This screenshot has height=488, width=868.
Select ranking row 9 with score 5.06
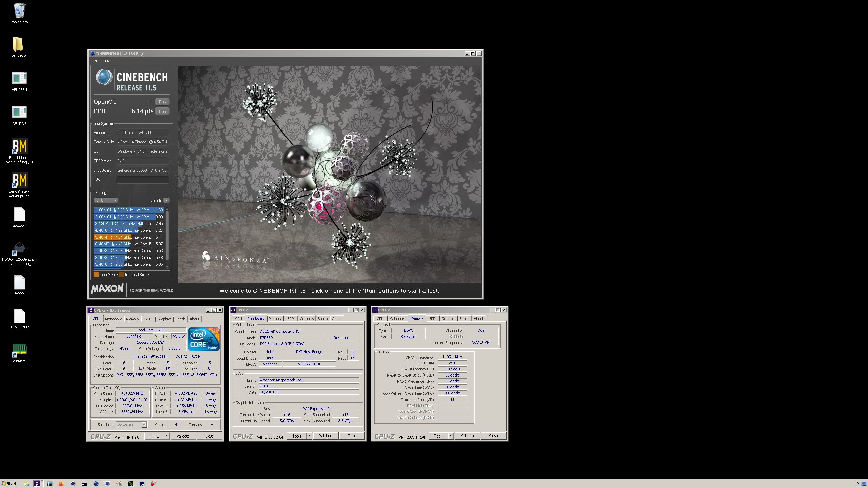tap(129, 264)
